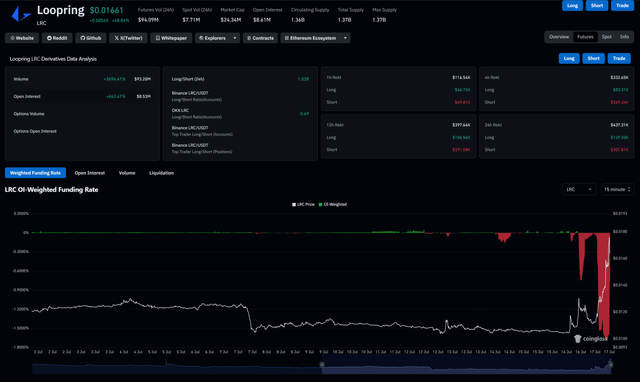Click the Market Cap value $24.34M
This screenshot has height=382, width=640.
[x=231, y=20]
